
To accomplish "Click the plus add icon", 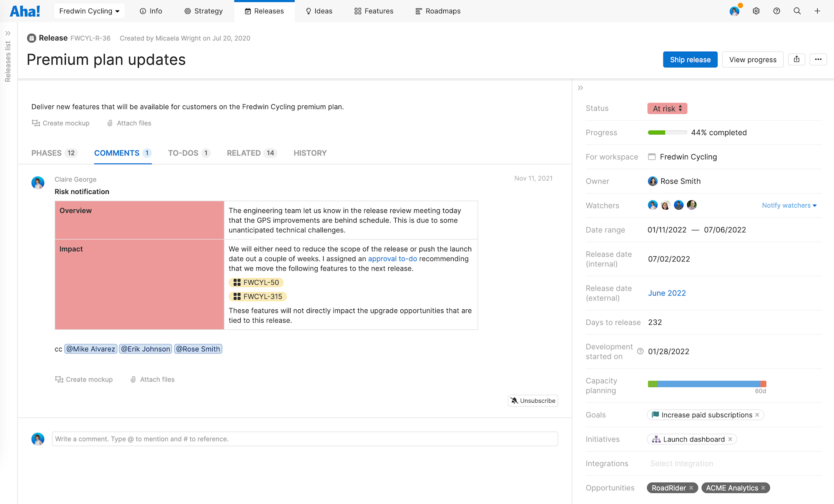I will [817, 11].
